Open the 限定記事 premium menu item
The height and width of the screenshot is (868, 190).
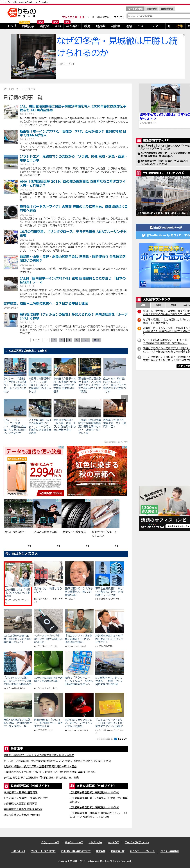click(28, 26)
